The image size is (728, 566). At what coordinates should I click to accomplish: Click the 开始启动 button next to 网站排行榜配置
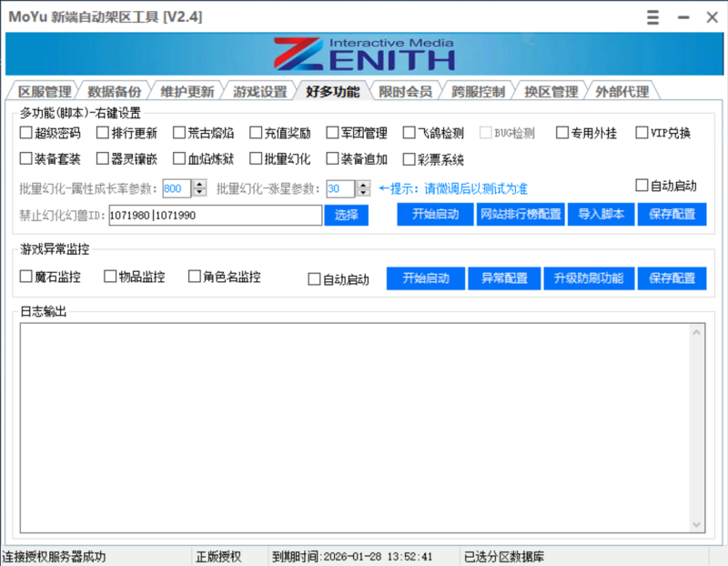pyautogui.click(x=434, y=214)
